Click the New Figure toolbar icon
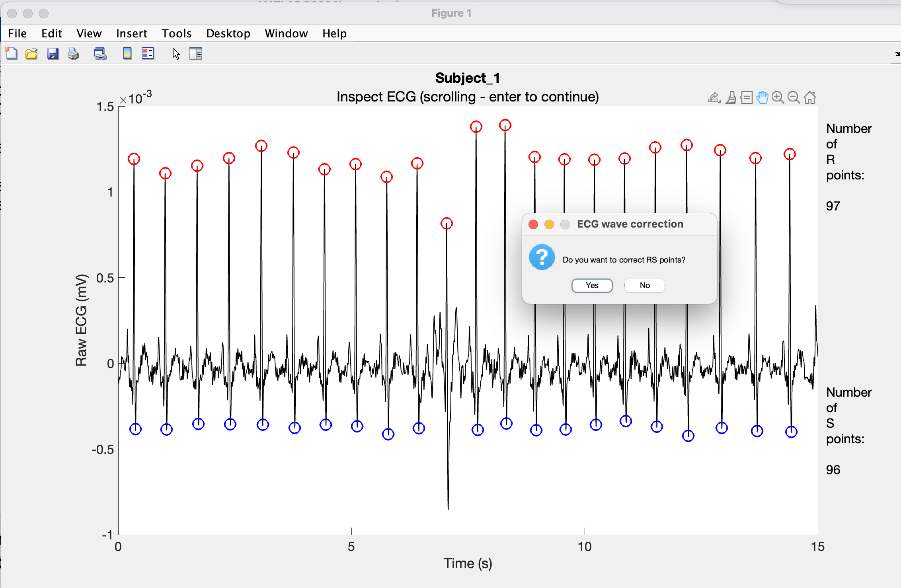901x588 pixels. pyautogui.click(x=11, y=53)
